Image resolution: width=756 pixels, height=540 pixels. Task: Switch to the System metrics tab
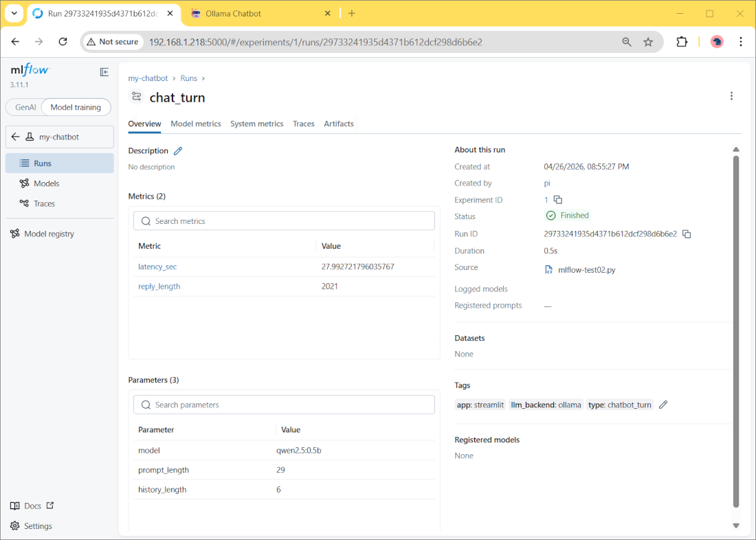[x=256, y=124]
